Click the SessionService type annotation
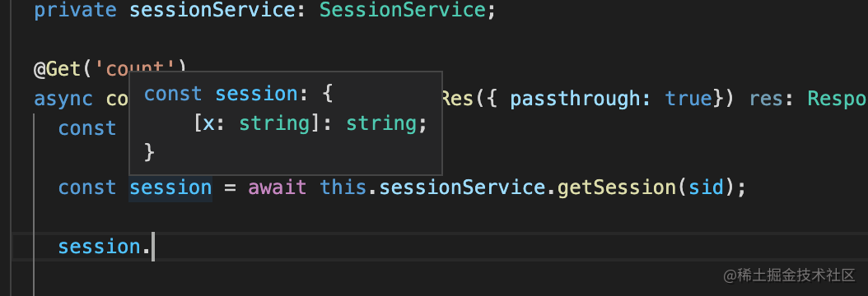This screenshot has width=868, height=296. click(x=403, y=11)
